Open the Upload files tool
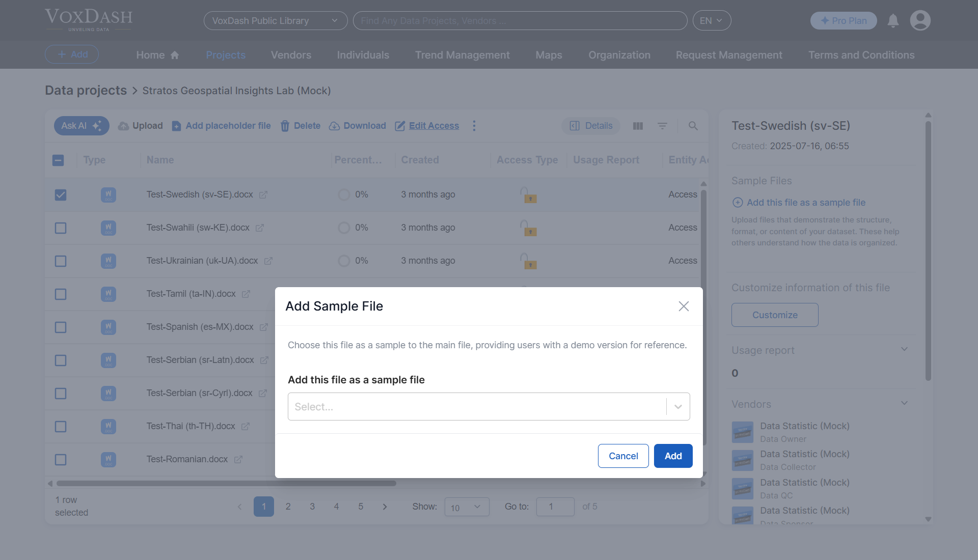978x560 pixels. 123,126
